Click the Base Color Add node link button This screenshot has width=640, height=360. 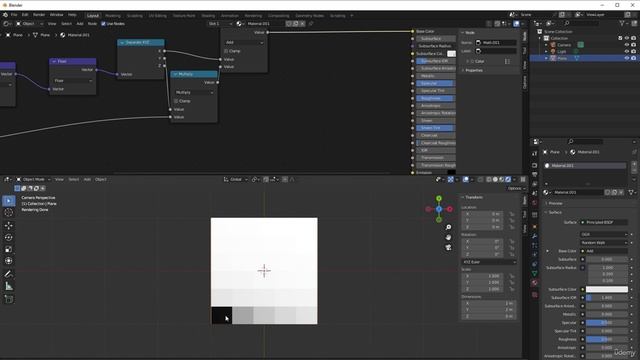point(604,251)
